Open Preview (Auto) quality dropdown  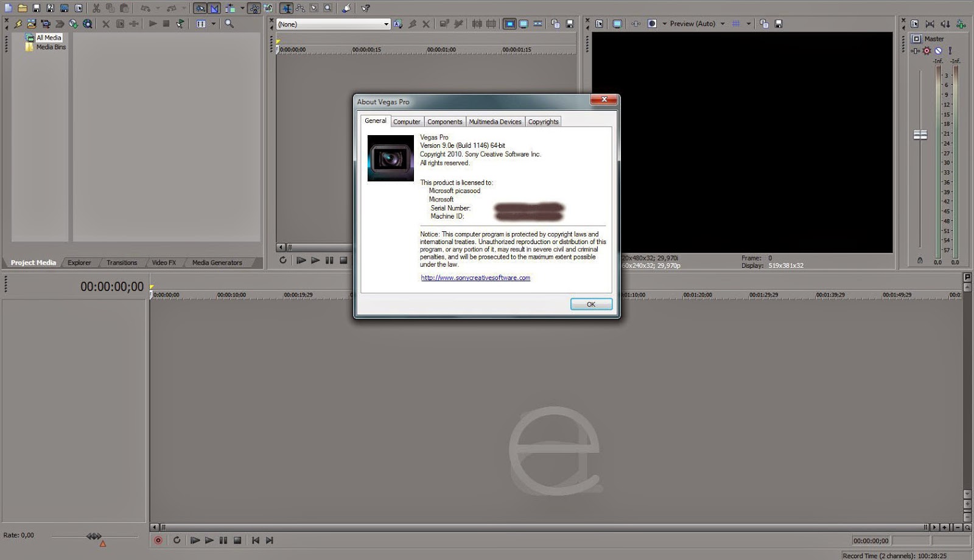pyautogui.click(x=697, y=24)
